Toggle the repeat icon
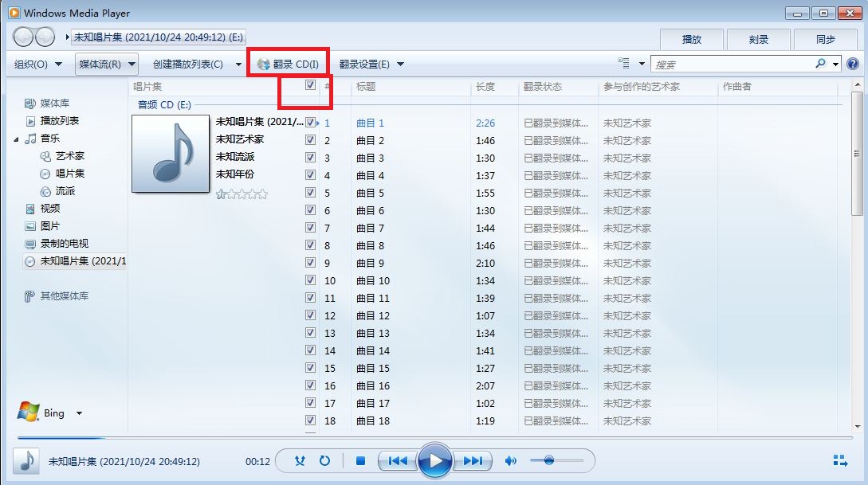Screen dimensions: 868x485 [324, 460]
